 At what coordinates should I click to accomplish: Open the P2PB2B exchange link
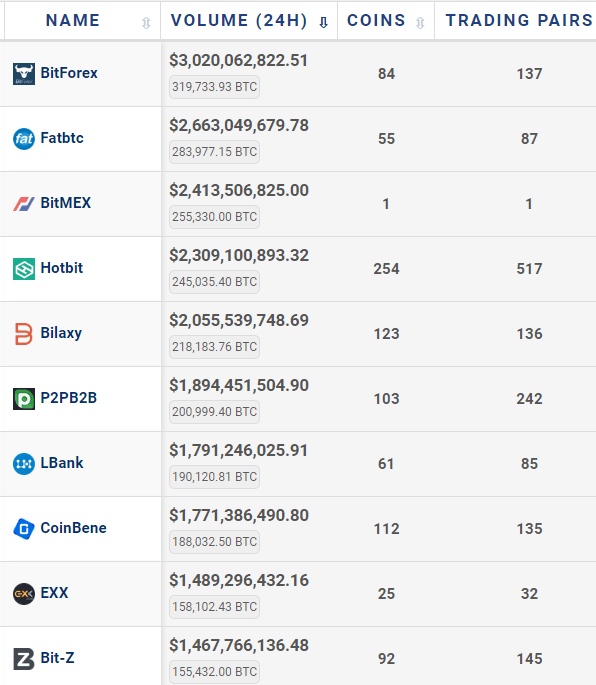[x=69, y=398]
